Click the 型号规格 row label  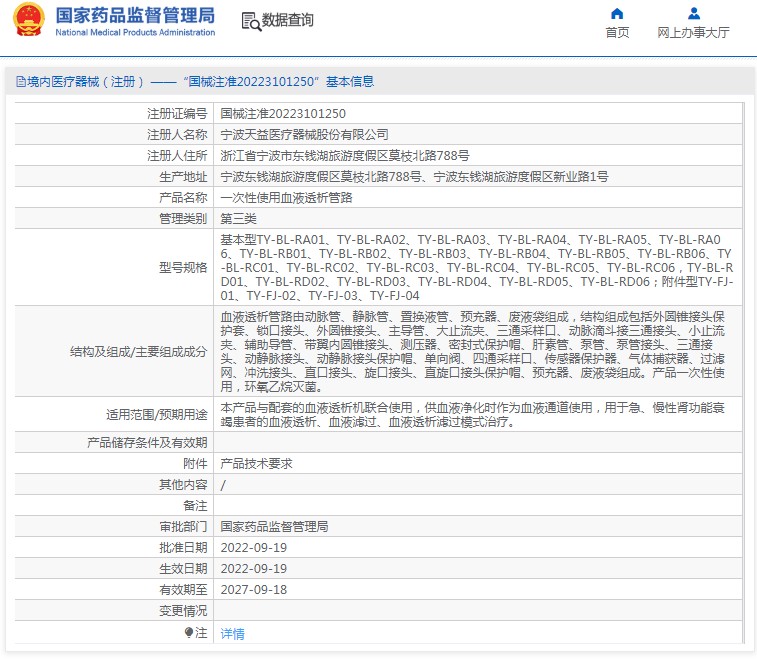pos(183,267)
